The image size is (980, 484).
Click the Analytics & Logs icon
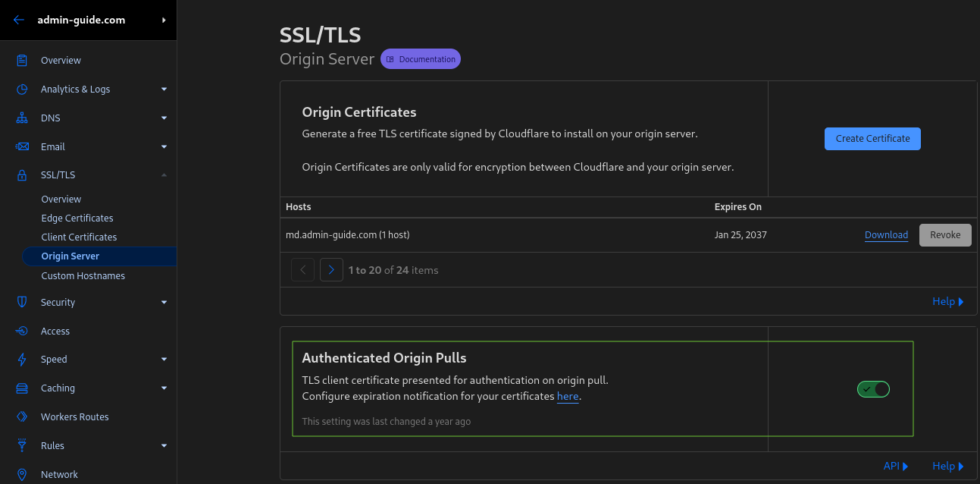[23, 89]
